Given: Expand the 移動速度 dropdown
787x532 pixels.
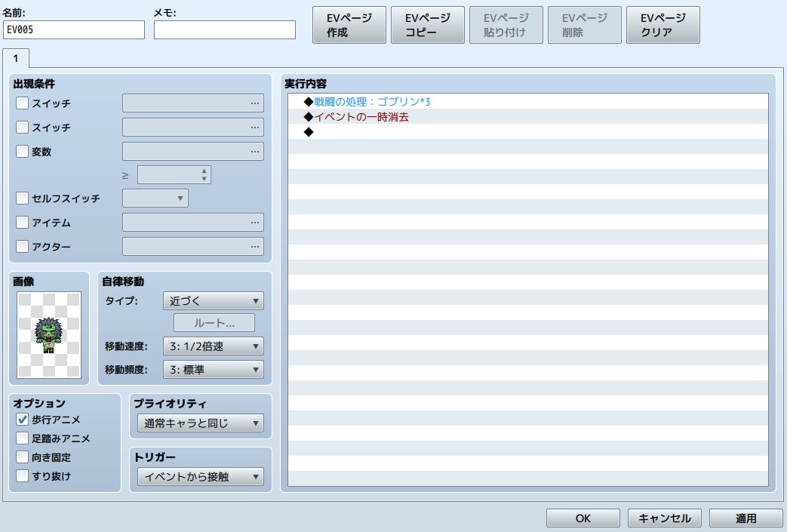Looking at the screenshot, I should coord(213,346).
